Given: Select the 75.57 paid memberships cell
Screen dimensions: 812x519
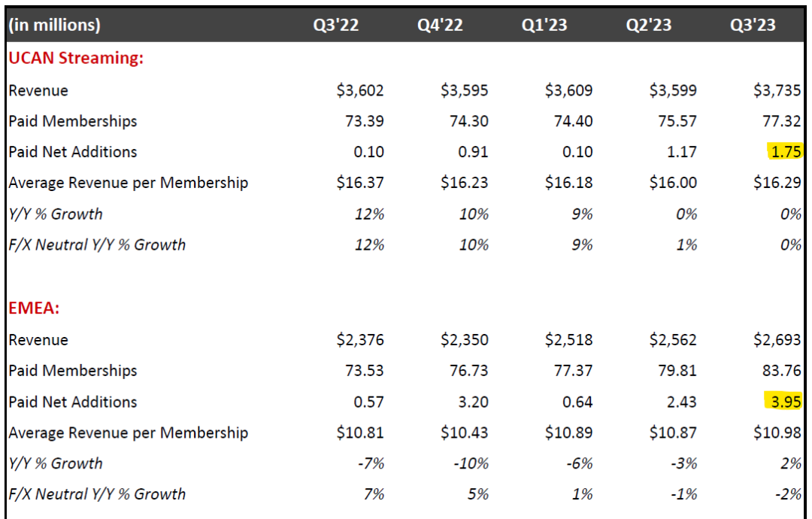Looking at the screenshot, I should click(677, 121).
